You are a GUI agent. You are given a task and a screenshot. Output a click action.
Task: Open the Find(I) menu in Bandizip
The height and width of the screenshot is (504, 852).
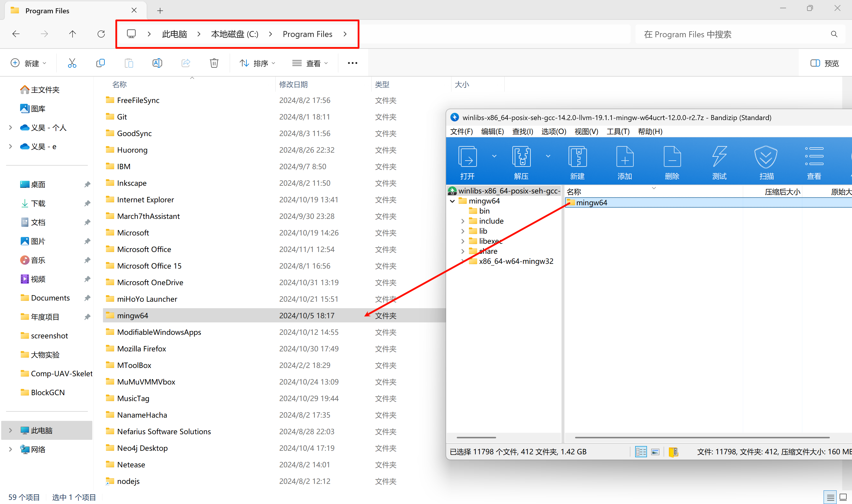click(522, 131)
